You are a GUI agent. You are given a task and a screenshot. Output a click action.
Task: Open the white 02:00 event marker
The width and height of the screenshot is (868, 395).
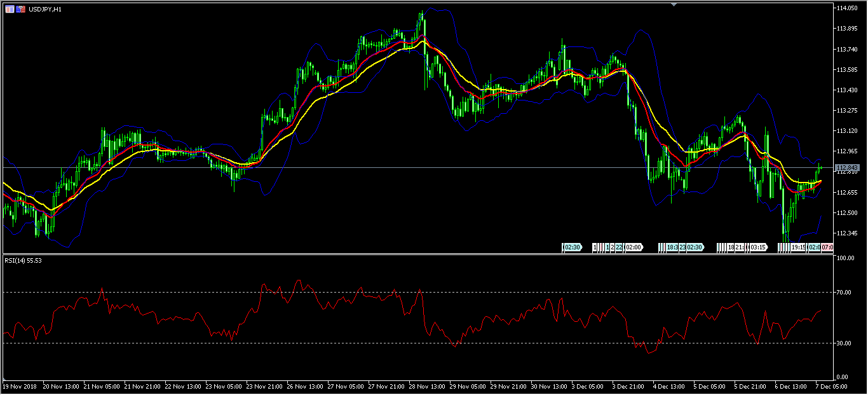[634, 247]
